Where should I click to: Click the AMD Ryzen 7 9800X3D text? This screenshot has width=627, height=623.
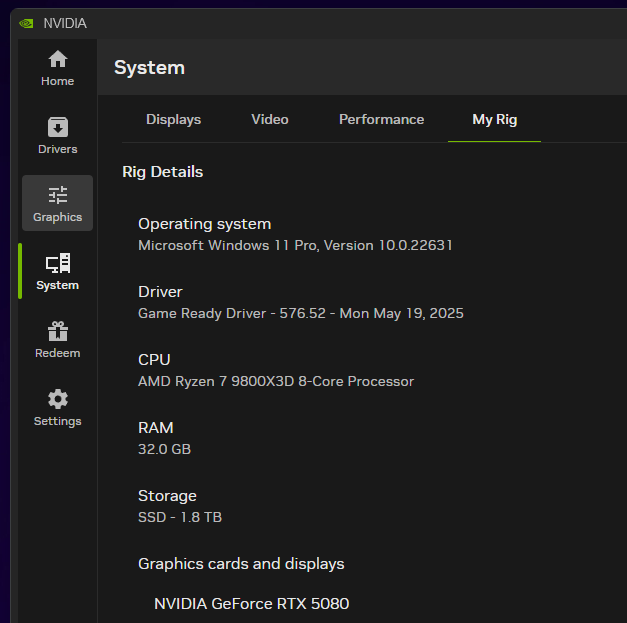click(x=276, y=381)
